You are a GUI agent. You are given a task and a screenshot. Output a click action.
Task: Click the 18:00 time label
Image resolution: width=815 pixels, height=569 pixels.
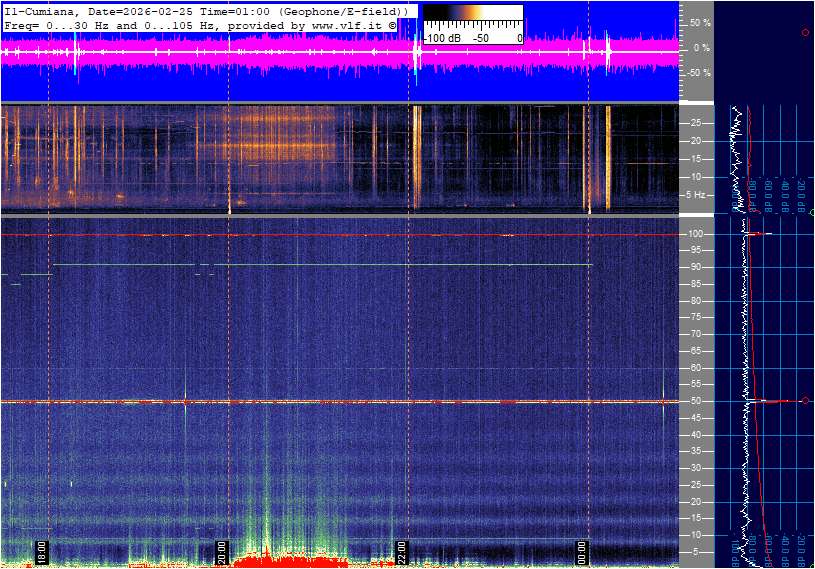coord(42,552)
